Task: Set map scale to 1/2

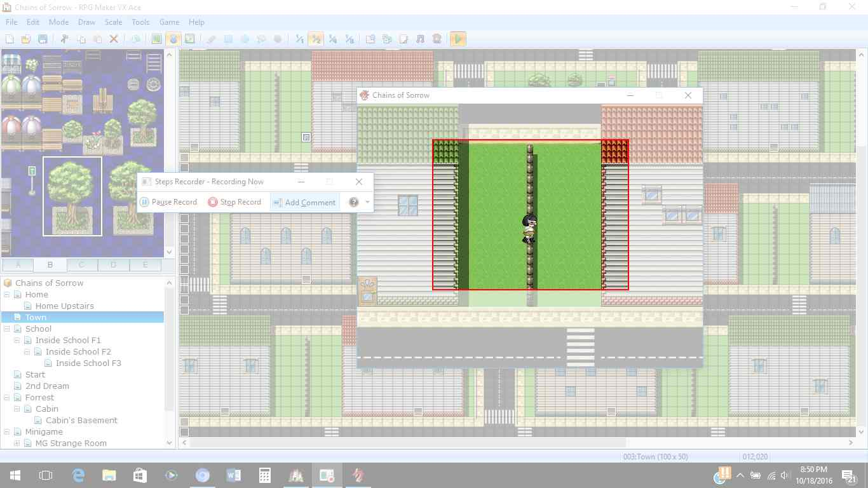Action: 316,39
